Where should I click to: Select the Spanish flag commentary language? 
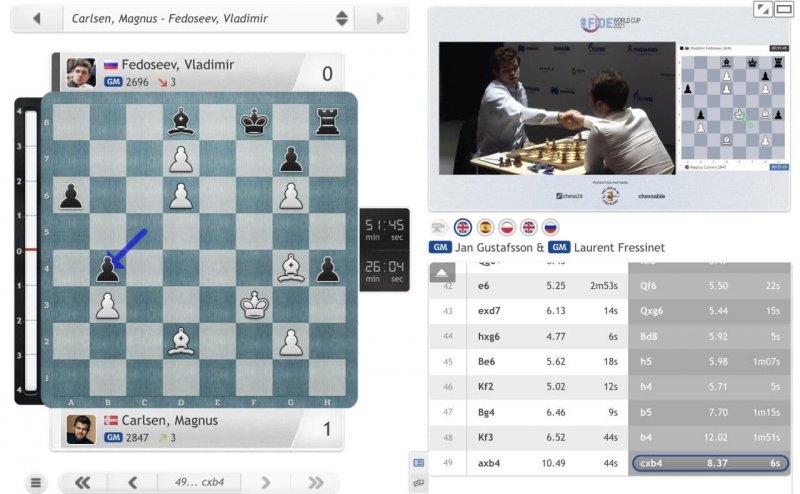[x=485, y=227]
